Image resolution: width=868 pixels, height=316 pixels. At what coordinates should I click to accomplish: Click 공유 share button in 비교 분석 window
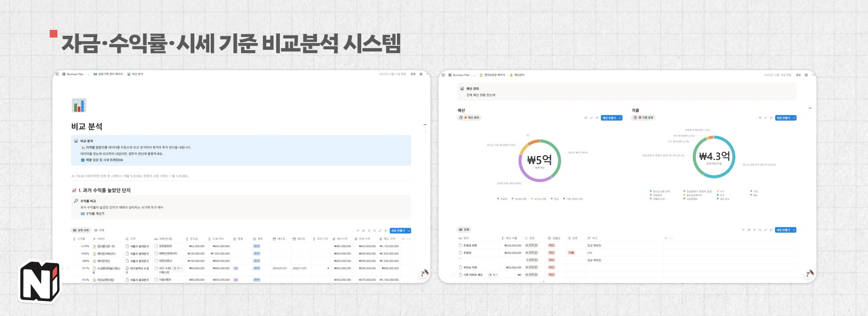point(413,74)
